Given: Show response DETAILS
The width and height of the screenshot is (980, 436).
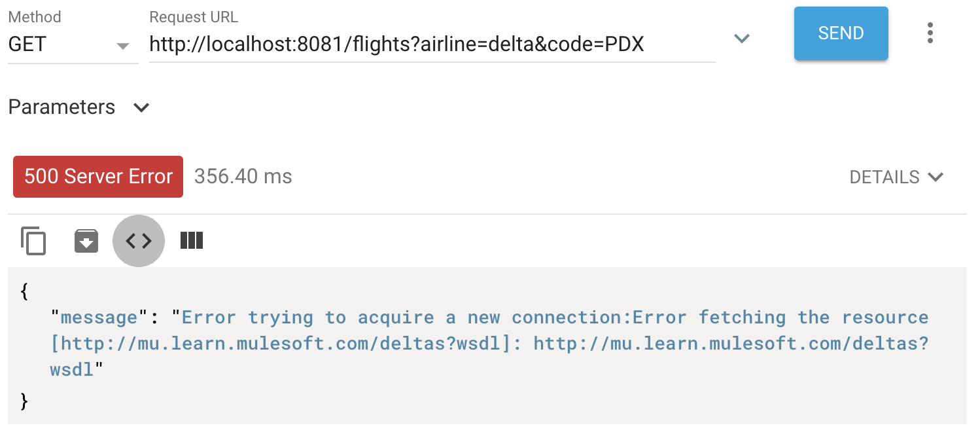Looking at the screenshot, I should tap(884, 177).
